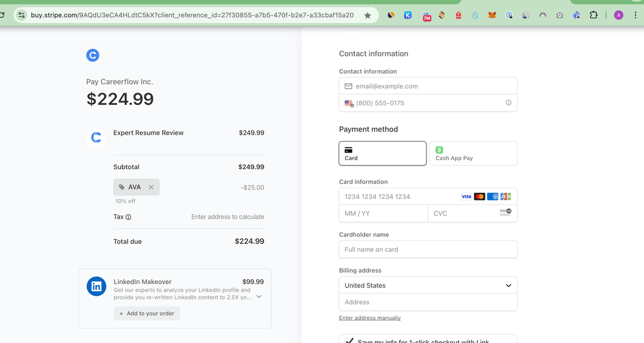The height and width of the screenshot is (343, 644).
Task: Toggle save my info for Link checkbox
Action: [x=349, y=341]
